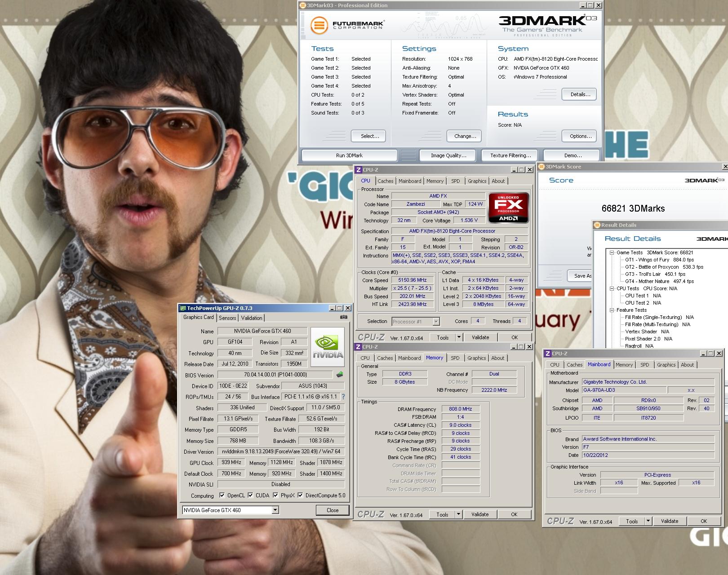Viewport: 728px width, 575px height.
Task: Click the Change... settings button
Action: [465, 136]
